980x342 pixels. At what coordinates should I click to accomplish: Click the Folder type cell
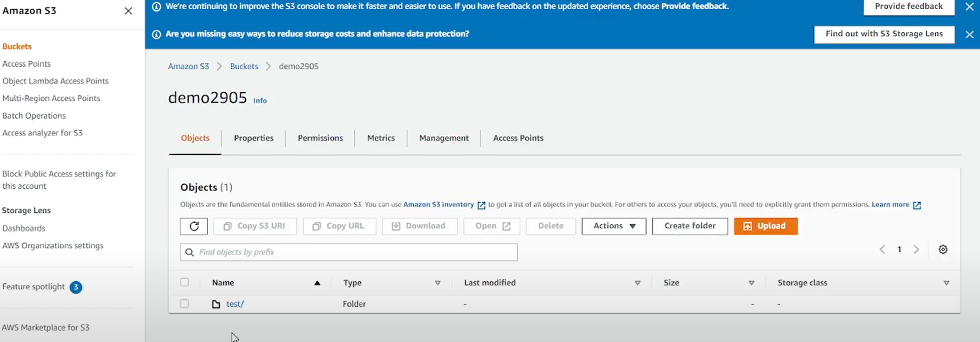(x=354, y=304)
